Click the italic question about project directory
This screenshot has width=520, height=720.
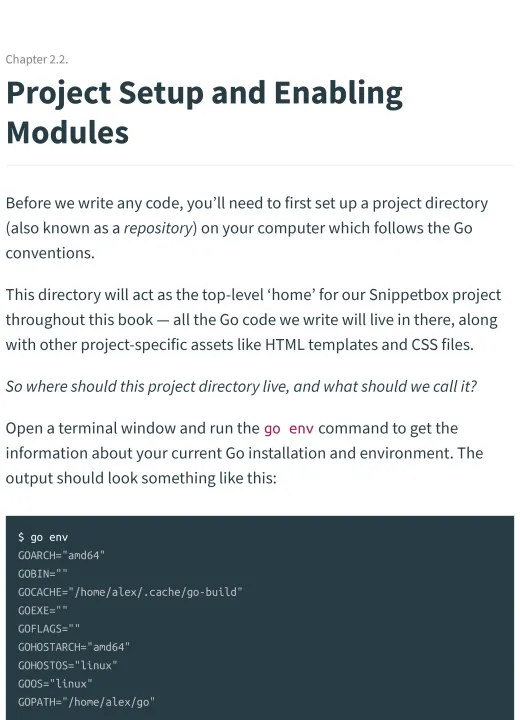pyautogui.click(x=241, y=387)
